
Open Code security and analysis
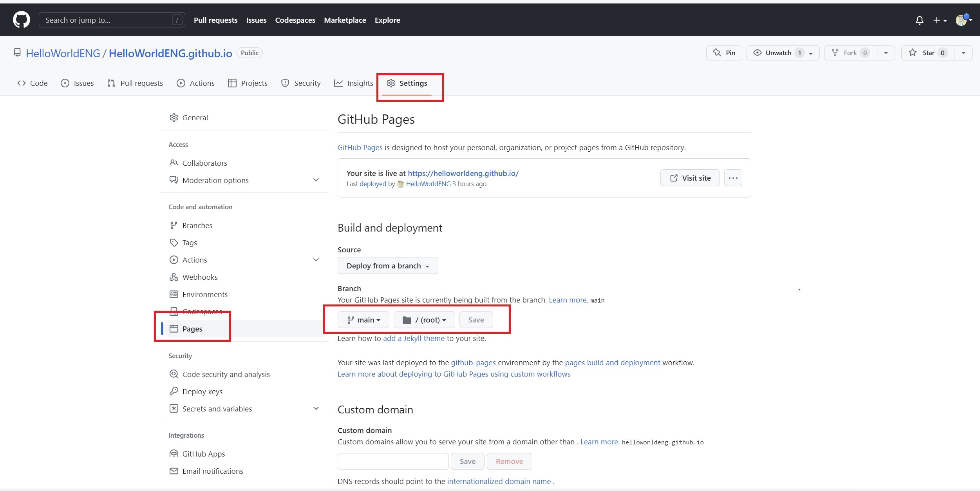click(x=245, y=374)
